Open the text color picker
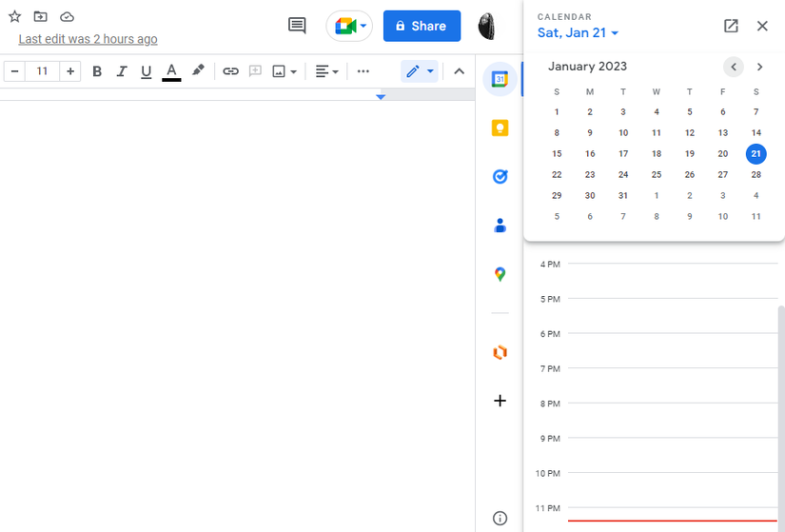This screenshot has width=785, height=532. tap(171, 71)
